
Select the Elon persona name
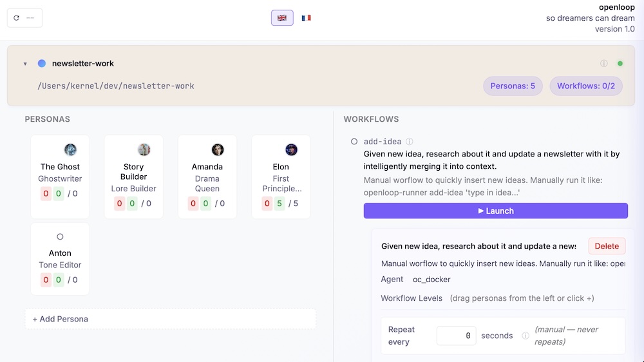(281, 167)
